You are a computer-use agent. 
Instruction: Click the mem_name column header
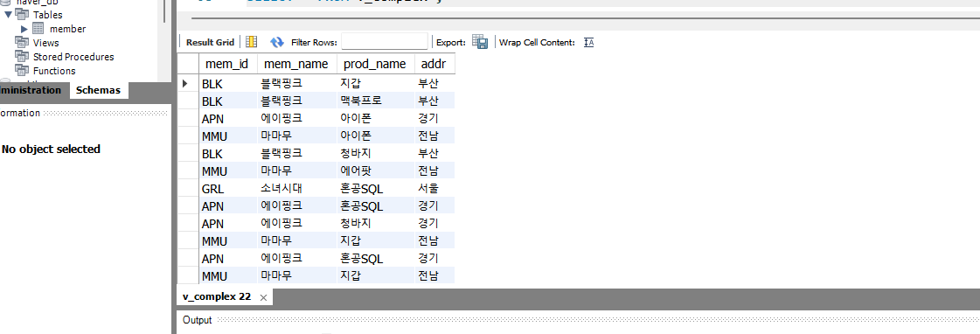coord(296,64)
